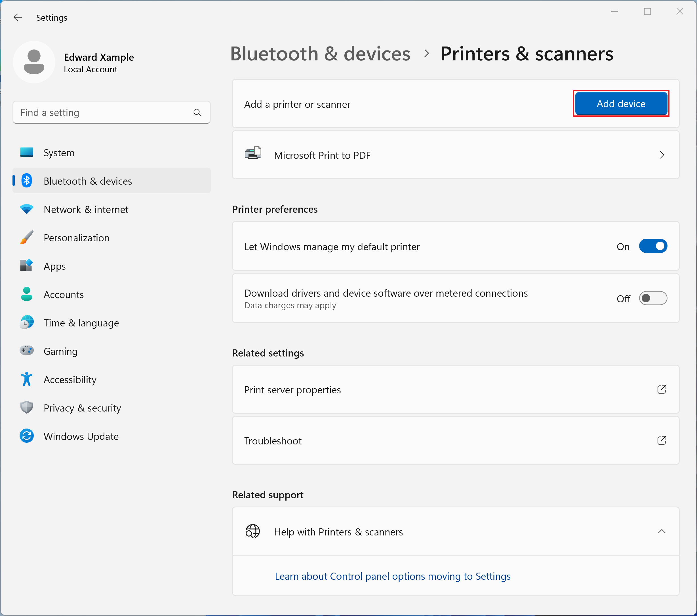This screenshot has height=616, width=697.
Task: Click the Time & language globe icon
Action: 27,322
